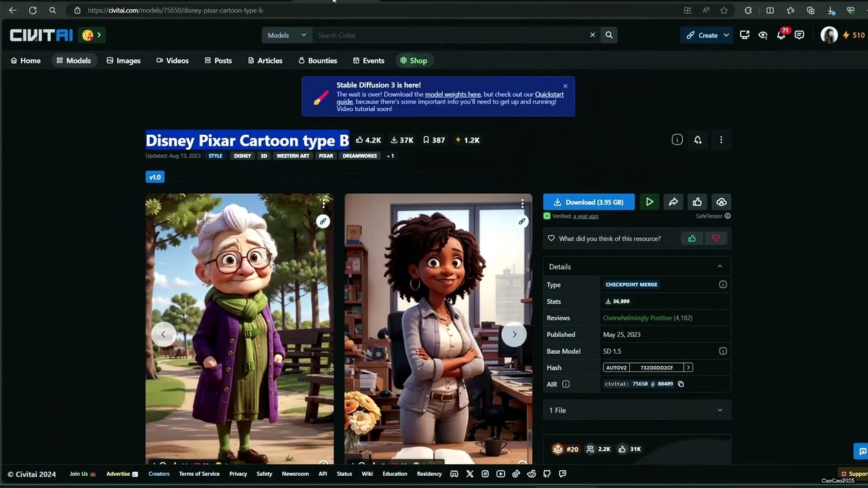Dismiss the Stable Diffusion 3 banner
This screenshot has height=488, width=868.
pos(565,86)
